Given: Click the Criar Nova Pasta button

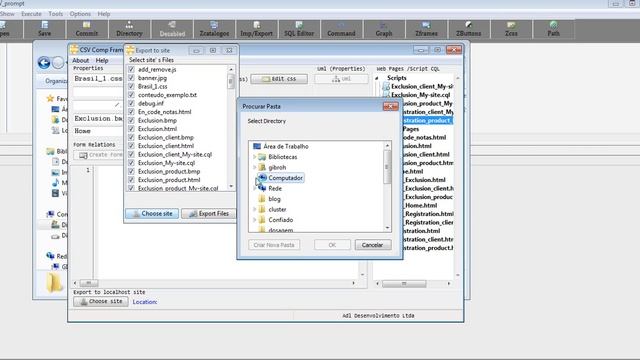Looking at the screenshot, I should [x=274, y=245].
